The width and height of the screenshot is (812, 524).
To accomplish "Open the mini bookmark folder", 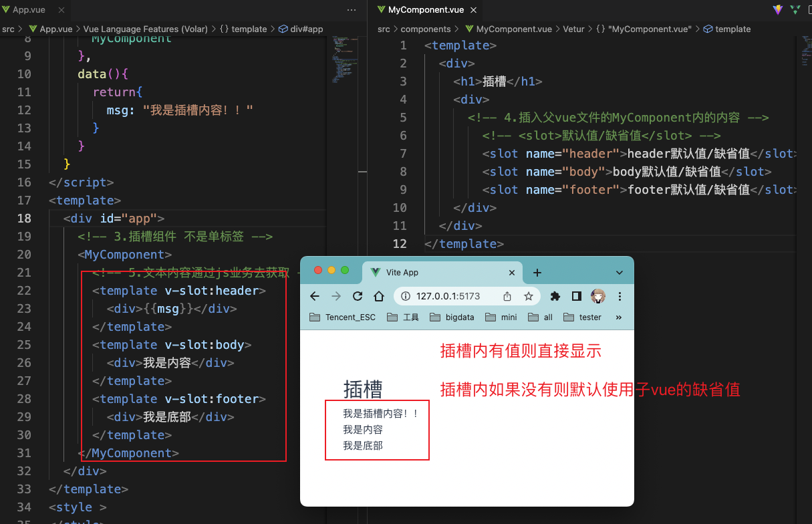I will (501, 317).
